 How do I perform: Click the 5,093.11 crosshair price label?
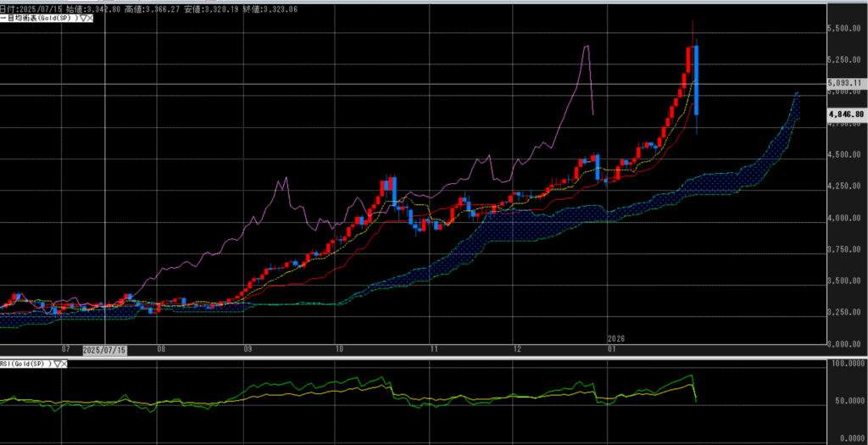tap(845, 83)
